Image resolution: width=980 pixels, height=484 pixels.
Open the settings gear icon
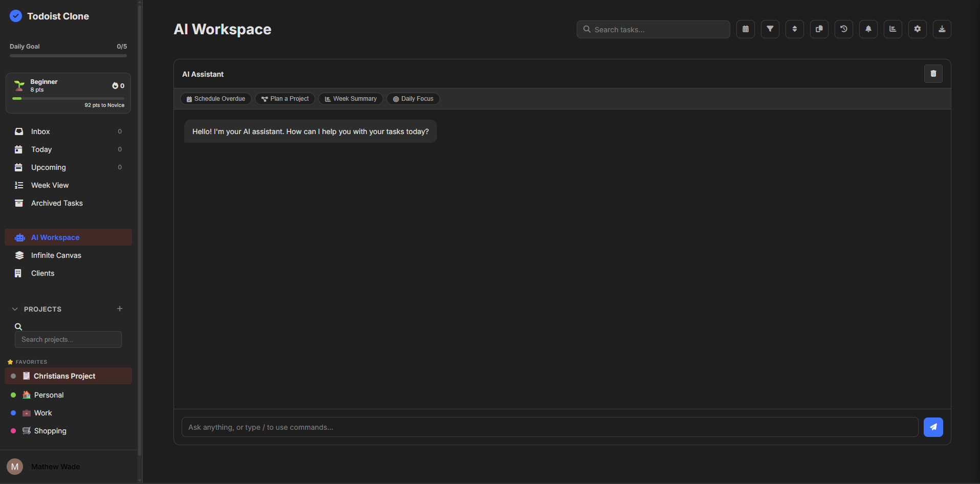tap(917, 29)
